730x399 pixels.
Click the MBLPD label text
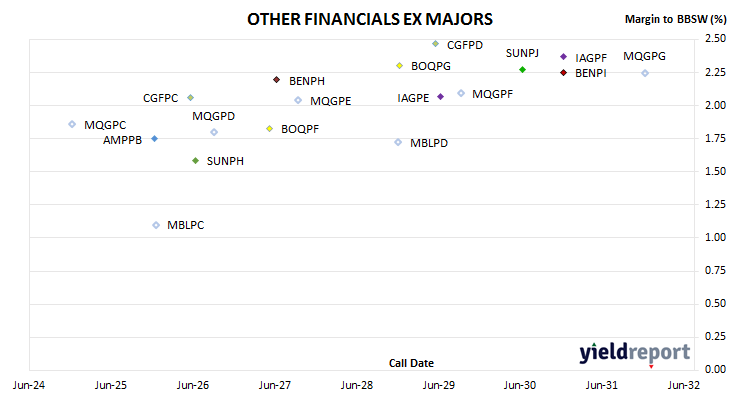click(429, 143)
